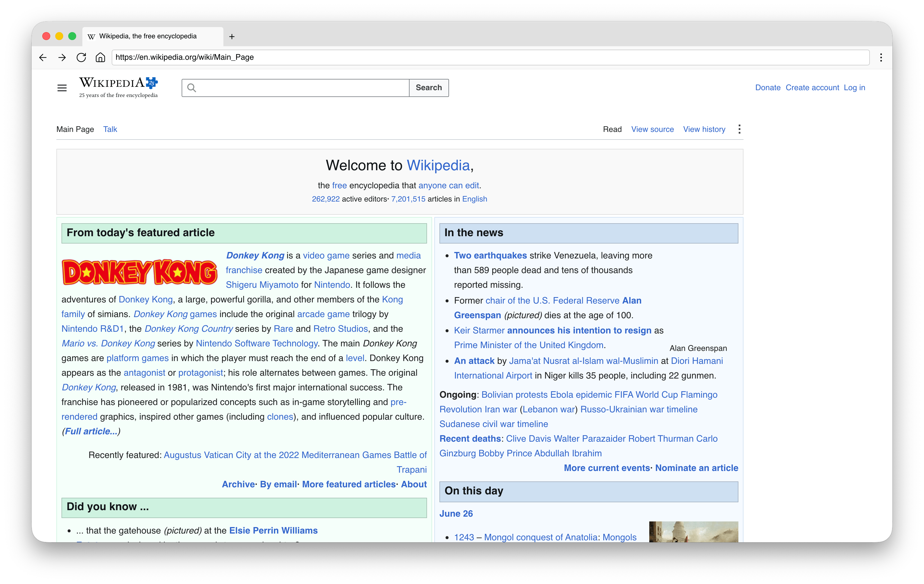Open More featured articles
The height and width of the screenshot is (584, 924).
point(349,484)
